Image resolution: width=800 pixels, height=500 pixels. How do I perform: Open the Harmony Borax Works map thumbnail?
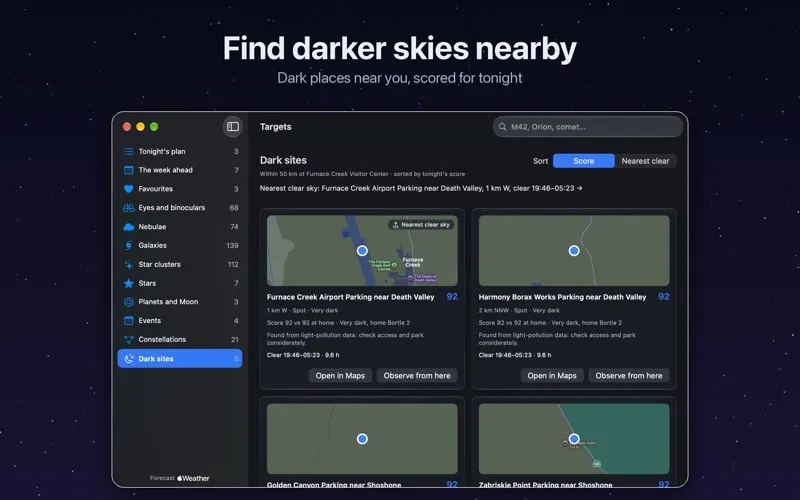coord(574,251)
